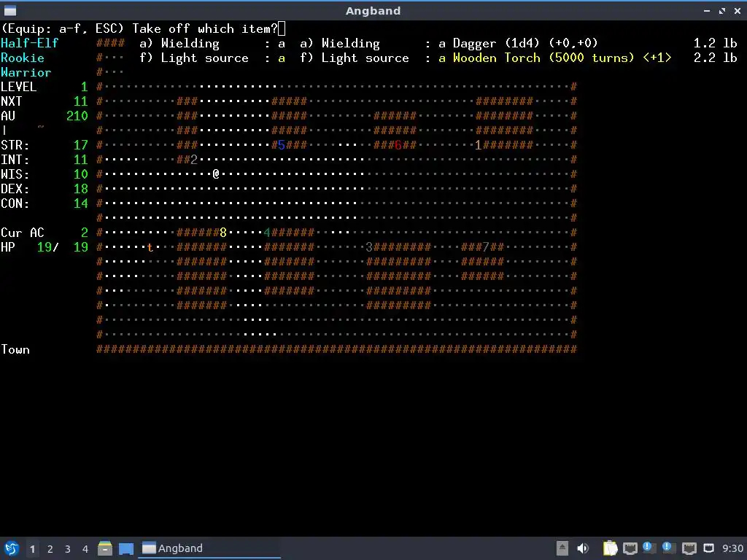Click the removable media eject icon in tray
This screenshot has height=560, width=747.
click(x=562, y=548)
